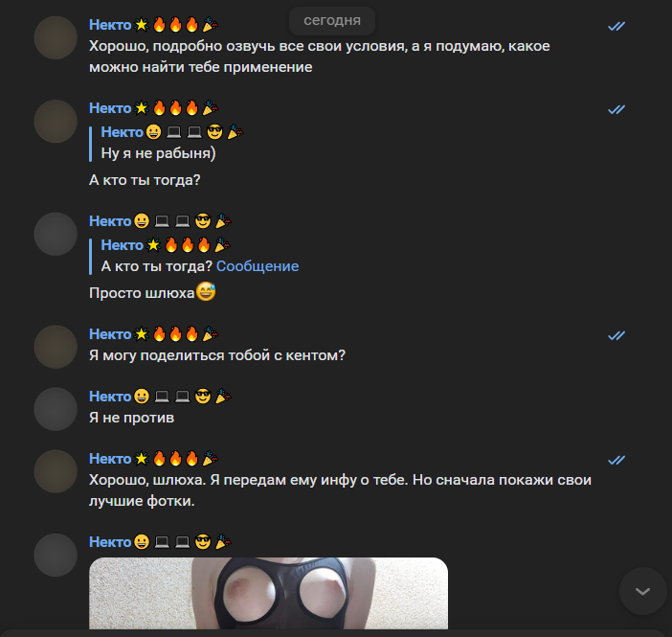Click the "сегодня" date badge
Screen dimensions: 672x637
pyautogui.click(x=332, y=20)
